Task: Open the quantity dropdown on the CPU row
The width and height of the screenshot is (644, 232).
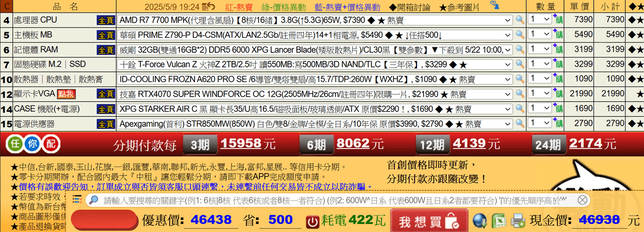Action: point(540,20)
